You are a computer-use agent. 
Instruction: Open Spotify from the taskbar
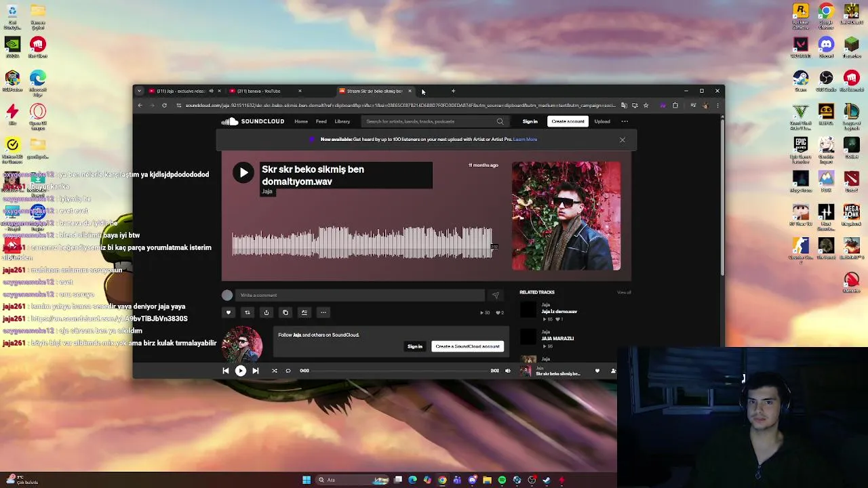coord(502,480)
